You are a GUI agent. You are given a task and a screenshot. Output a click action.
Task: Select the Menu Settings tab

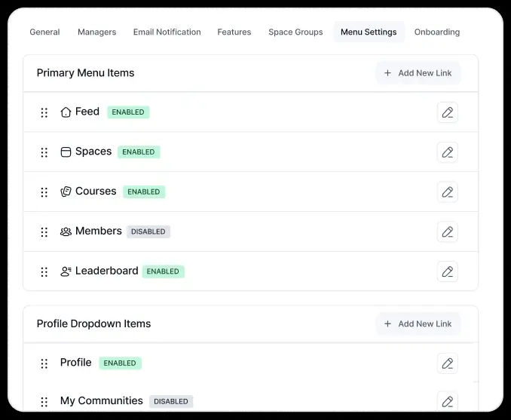click(369, 32)
